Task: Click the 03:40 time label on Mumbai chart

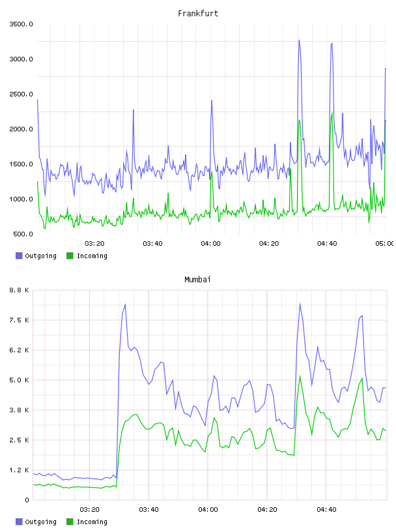Action: click(x=149, y=510)
